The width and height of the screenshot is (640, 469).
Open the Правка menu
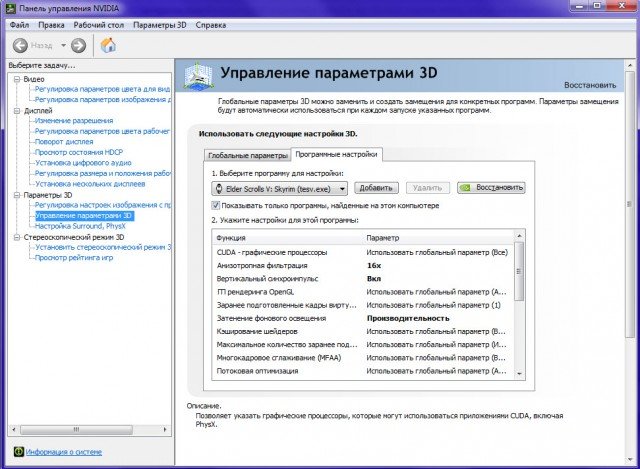(x=51, y=25)
